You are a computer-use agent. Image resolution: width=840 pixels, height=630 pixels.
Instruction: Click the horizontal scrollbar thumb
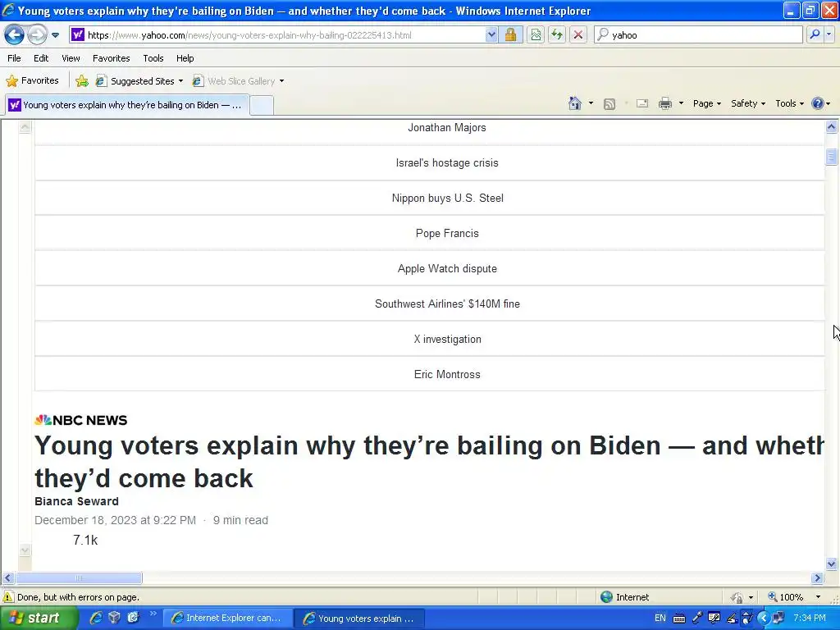79,578
